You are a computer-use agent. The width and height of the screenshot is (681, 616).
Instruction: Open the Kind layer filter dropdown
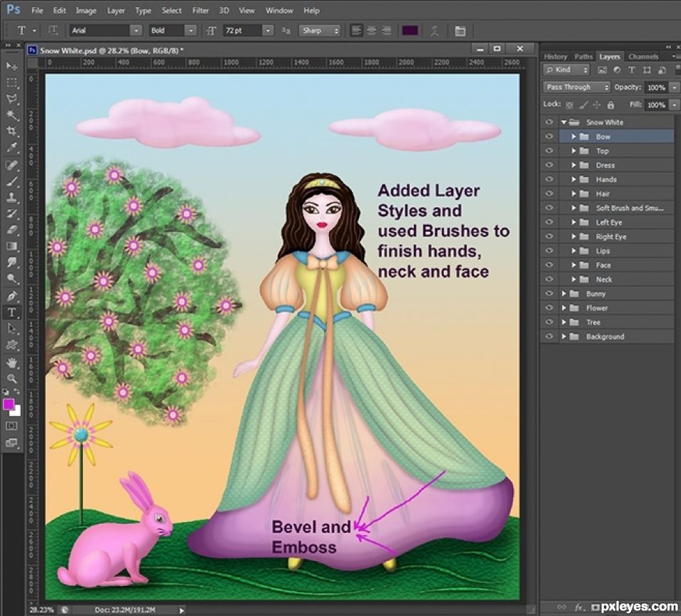566,70
